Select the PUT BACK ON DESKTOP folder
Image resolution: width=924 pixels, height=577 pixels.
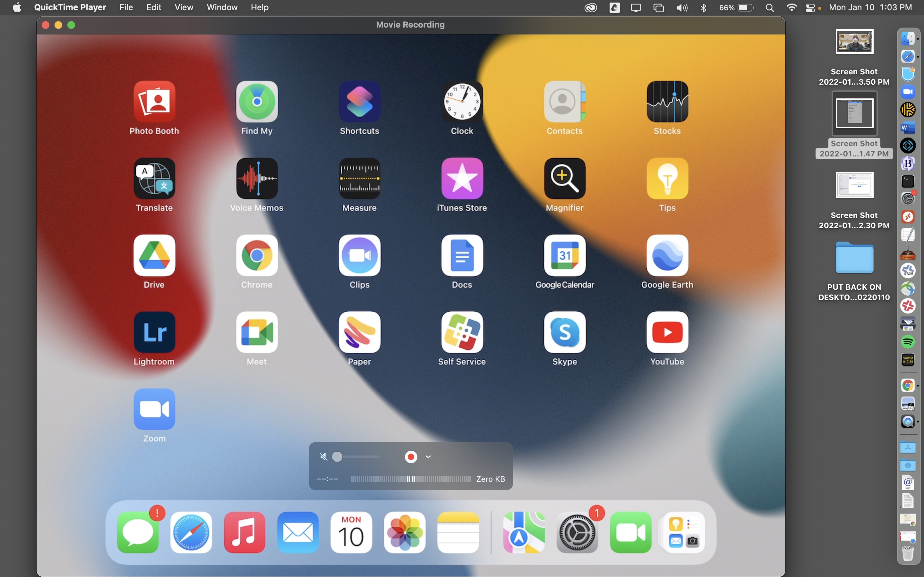(x=854, y=258)
